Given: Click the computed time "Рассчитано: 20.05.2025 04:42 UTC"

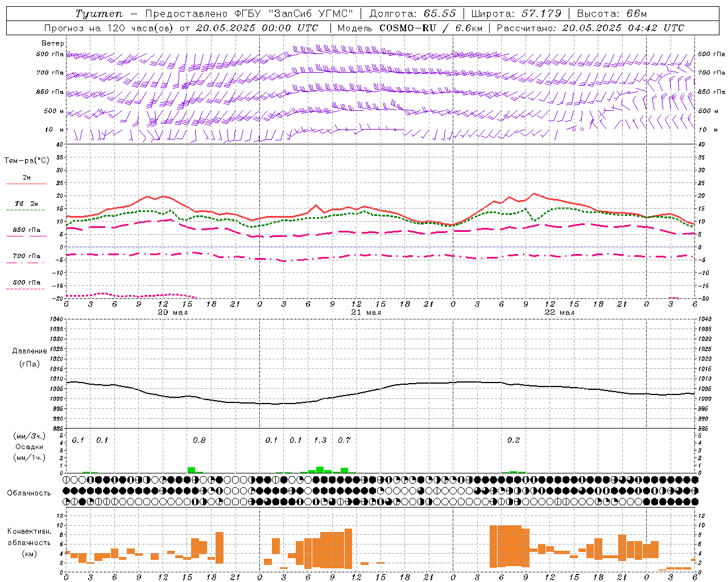Looking at the screenshot, I should [590, 28].
